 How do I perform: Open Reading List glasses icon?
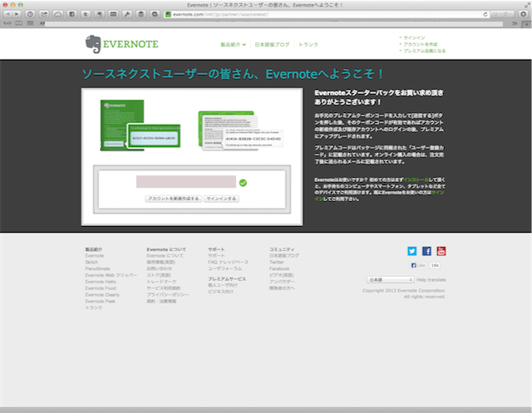pos(7,23)
